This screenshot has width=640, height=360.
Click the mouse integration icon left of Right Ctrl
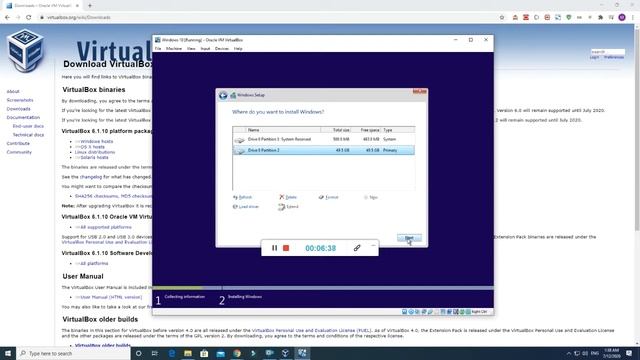(x=462, y=311)
